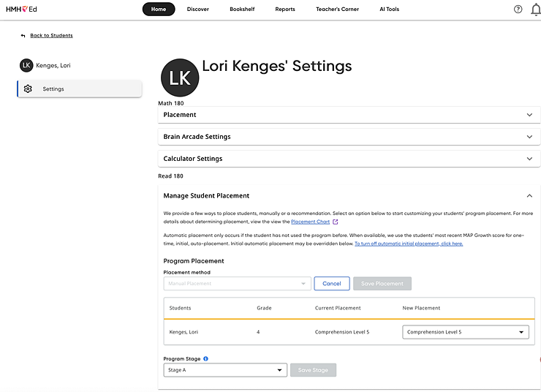This screenshot has width=541, height=392.
Task: Open the help question mark icon
Action: 518,10
